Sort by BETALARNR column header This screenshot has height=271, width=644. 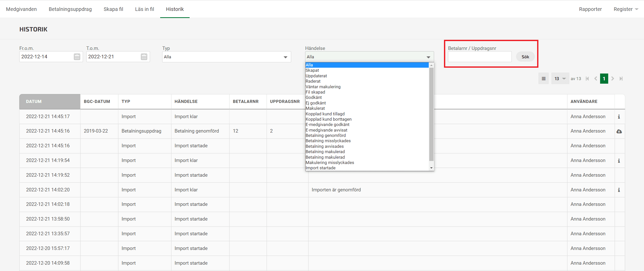coord(248,101)
